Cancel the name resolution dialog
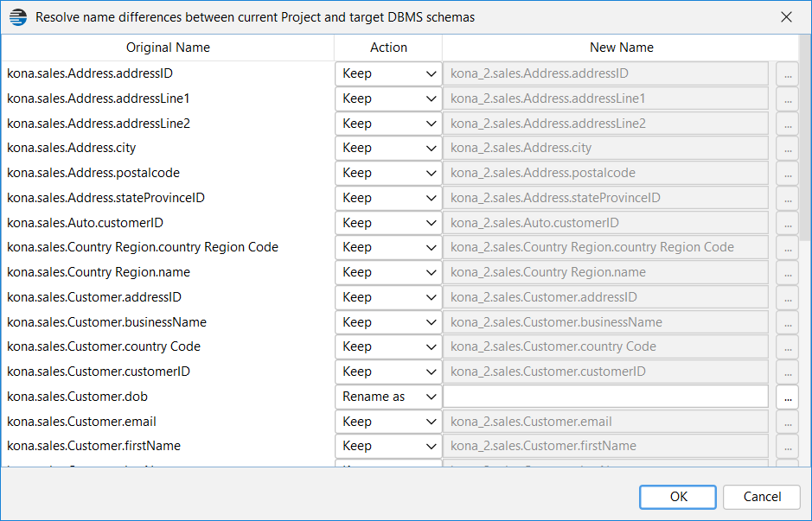Viewport: 812px width, 521px height. coord(762,497)
